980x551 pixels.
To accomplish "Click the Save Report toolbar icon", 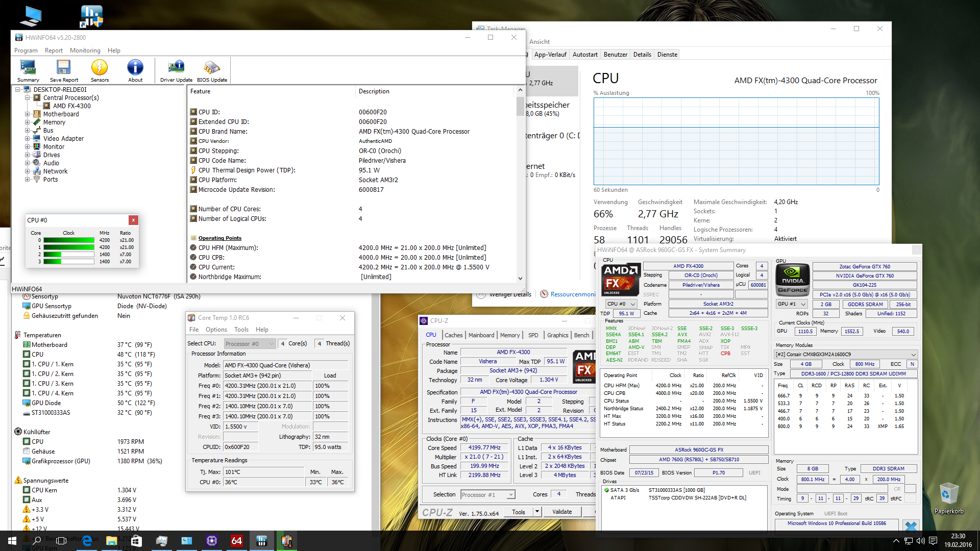I will tap(64, 70).
